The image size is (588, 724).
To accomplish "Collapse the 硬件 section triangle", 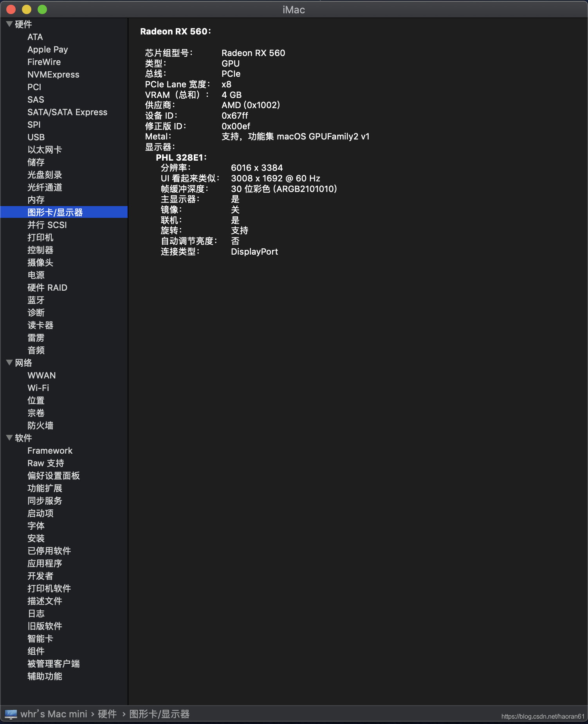I will (x=9, y=24).
